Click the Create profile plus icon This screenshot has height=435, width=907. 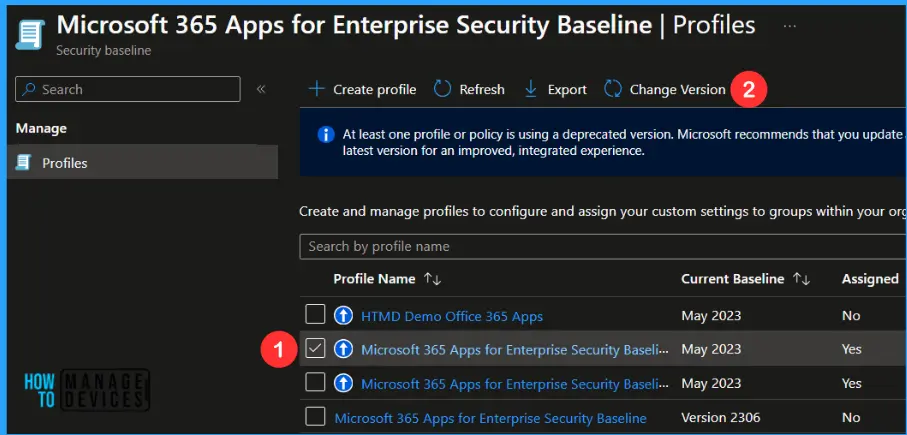click(317, 89)
